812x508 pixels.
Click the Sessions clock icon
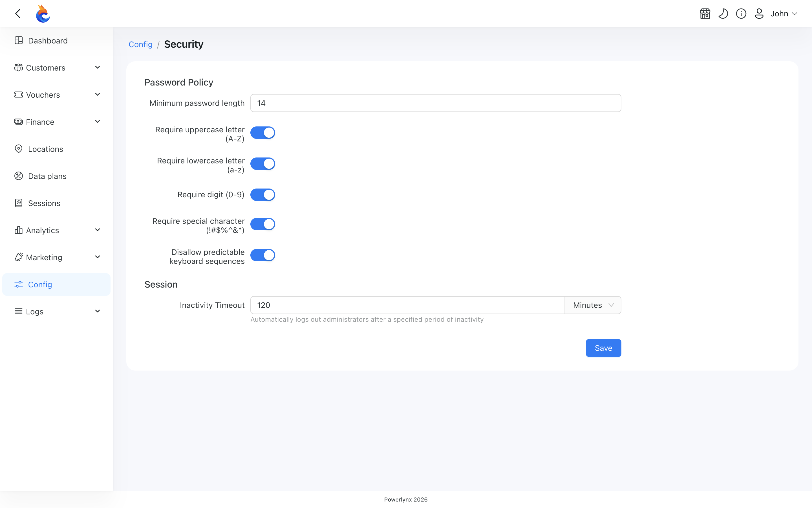(x=19, y=203)
